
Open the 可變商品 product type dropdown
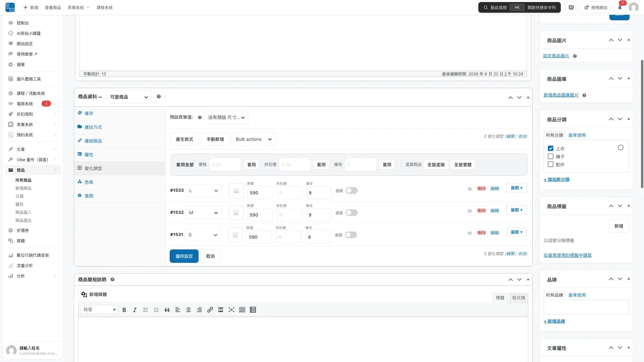click(129, 97)
